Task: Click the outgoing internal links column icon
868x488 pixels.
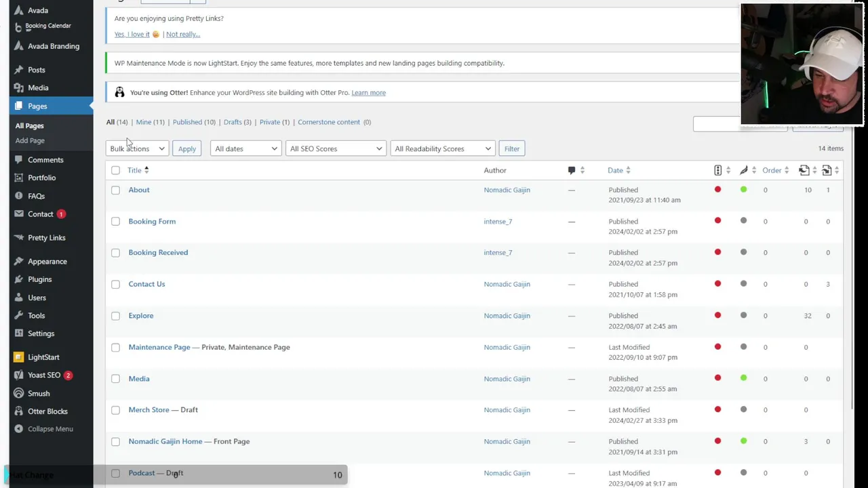Action: pos(804,170)
